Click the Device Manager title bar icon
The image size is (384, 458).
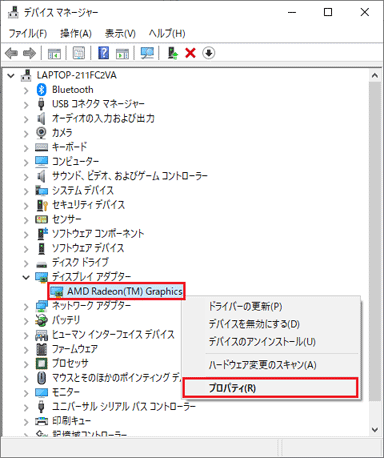click(13, 12)
